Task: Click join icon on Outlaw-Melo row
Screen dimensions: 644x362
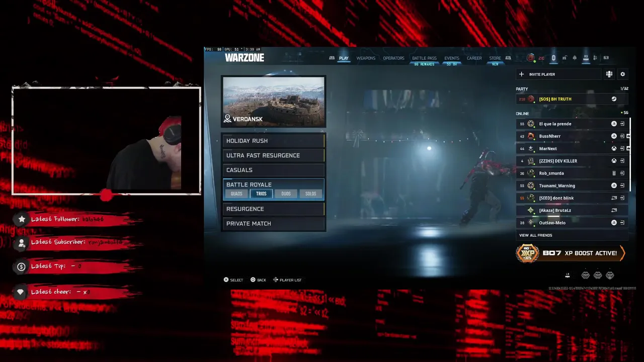Action: point(622,223)
